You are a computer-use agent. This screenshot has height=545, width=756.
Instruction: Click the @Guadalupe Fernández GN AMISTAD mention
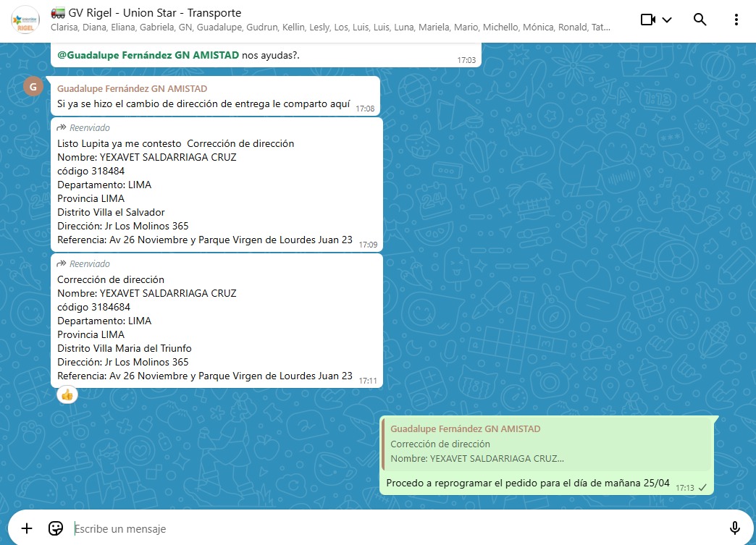click(x=148, y=54)
